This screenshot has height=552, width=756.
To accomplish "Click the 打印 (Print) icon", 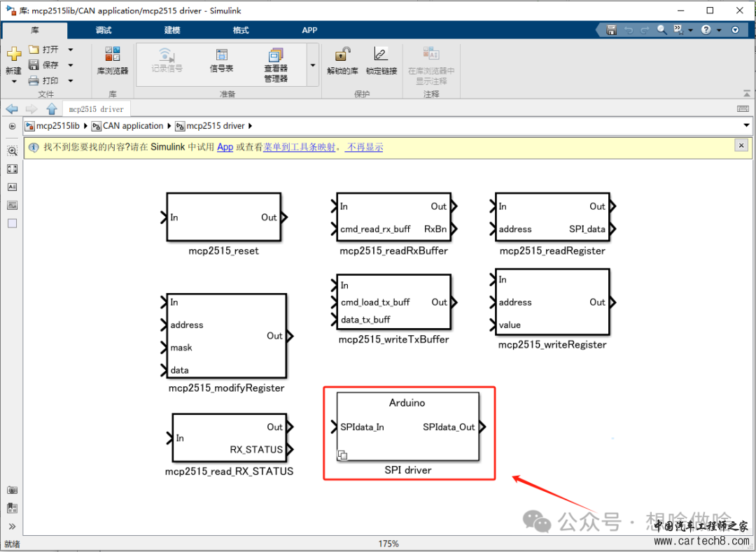I will click(34, 80).
